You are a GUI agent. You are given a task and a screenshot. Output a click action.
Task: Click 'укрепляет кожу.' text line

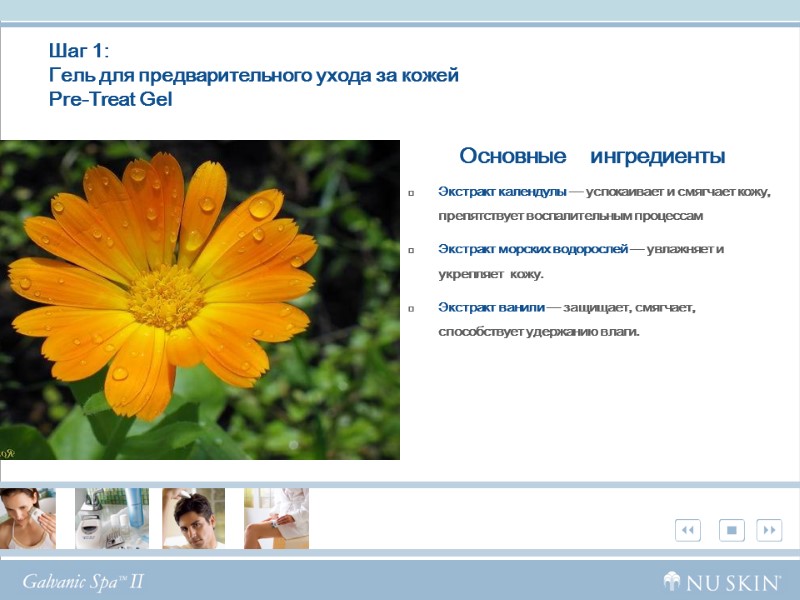coord(491,274)
